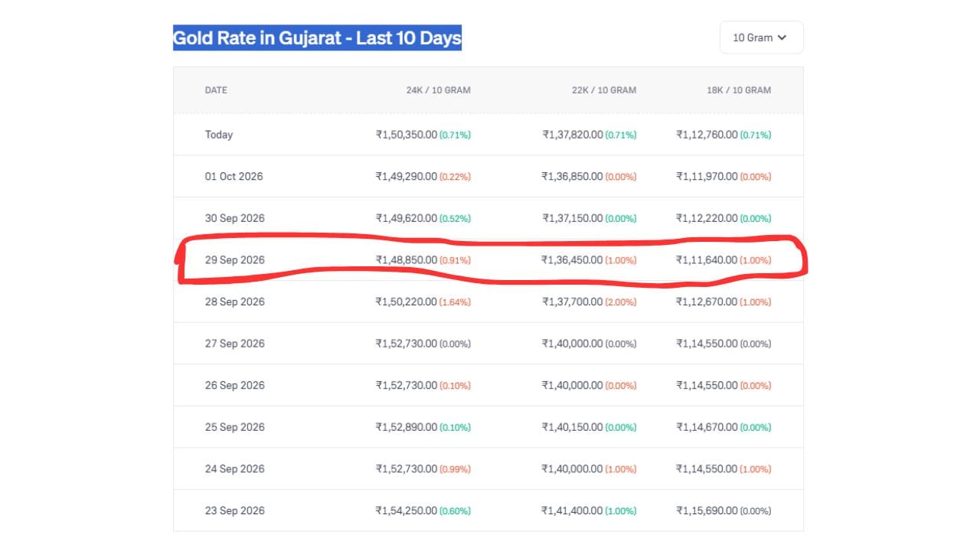Select the 24 Sep 2026 date cell

pyautogui.click(x=234, y=469)
